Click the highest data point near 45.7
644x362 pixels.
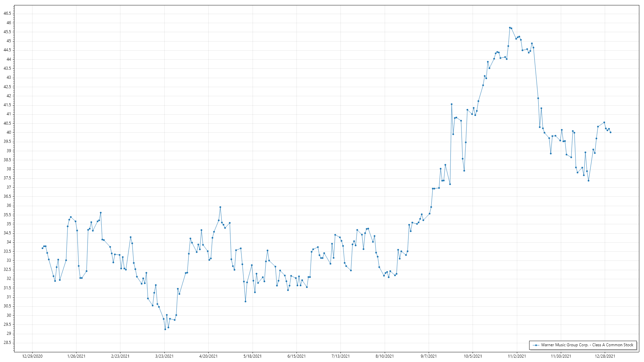(x=510, y=28)
